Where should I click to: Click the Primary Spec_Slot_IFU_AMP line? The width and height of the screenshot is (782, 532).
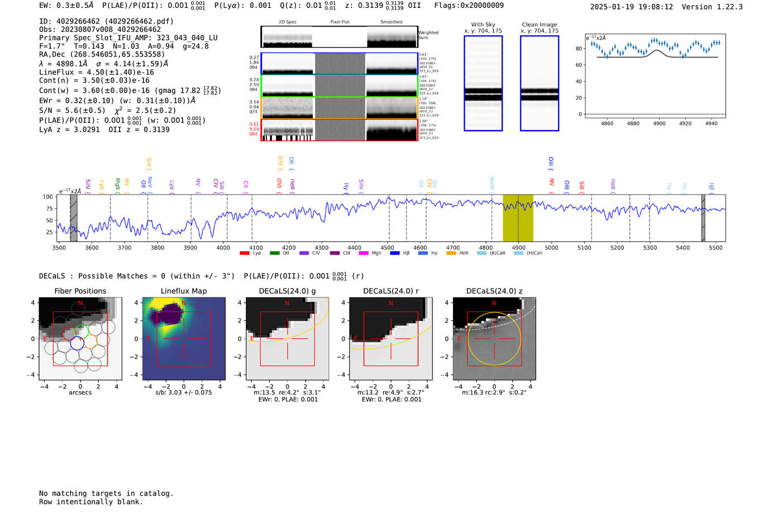pyautogui.click(x=128, y=38)
